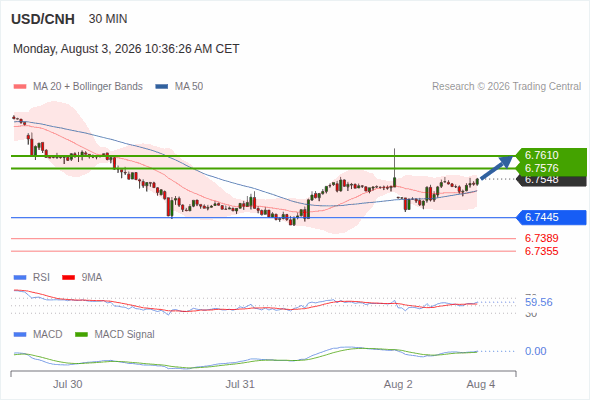Click the 6.7389 red support label
This screenshot has height=400, width=590.
coord(541,238)
